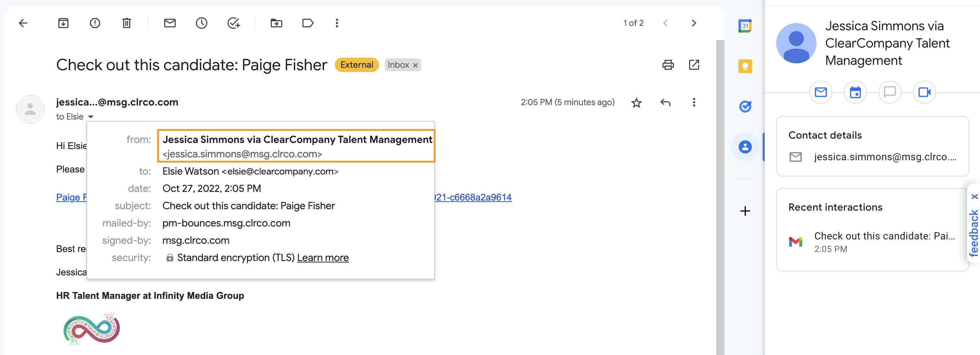Open Google Keep side panel
This screenshot has height=355, width=980.
745,66
